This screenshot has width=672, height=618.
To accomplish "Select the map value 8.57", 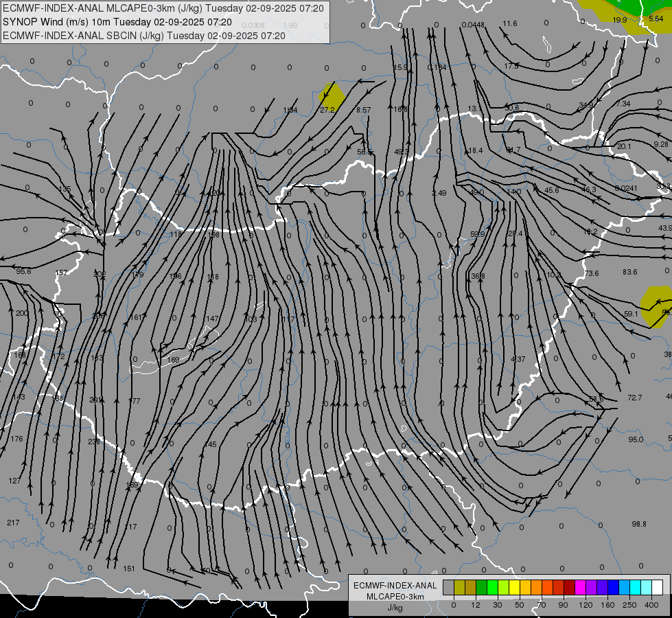I will coord(364,110).
